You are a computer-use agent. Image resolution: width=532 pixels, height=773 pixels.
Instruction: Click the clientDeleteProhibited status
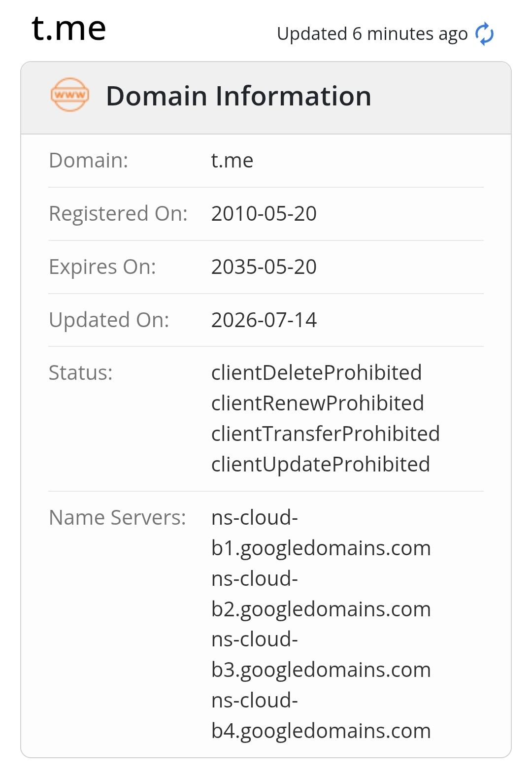click(x=316, y=373)
